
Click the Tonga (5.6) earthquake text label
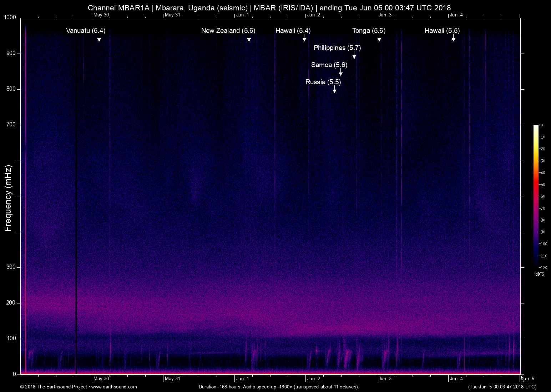point(369,31)
